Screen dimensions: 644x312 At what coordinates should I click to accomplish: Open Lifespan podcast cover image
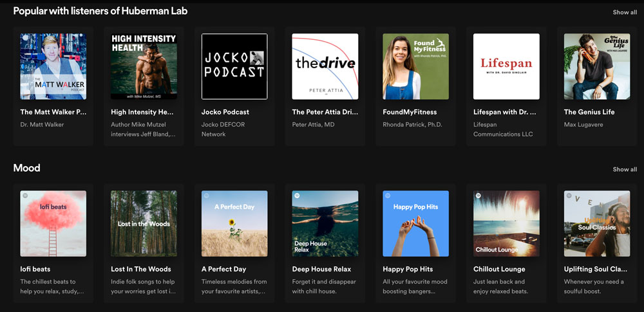[506, 66]
